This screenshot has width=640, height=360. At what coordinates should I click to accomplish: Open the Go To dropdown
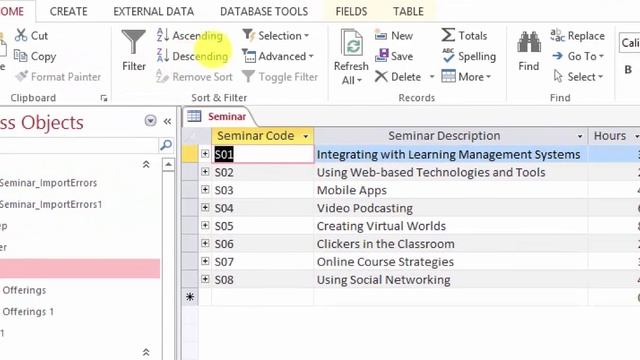pyautogui.click(x=577, y=56)
